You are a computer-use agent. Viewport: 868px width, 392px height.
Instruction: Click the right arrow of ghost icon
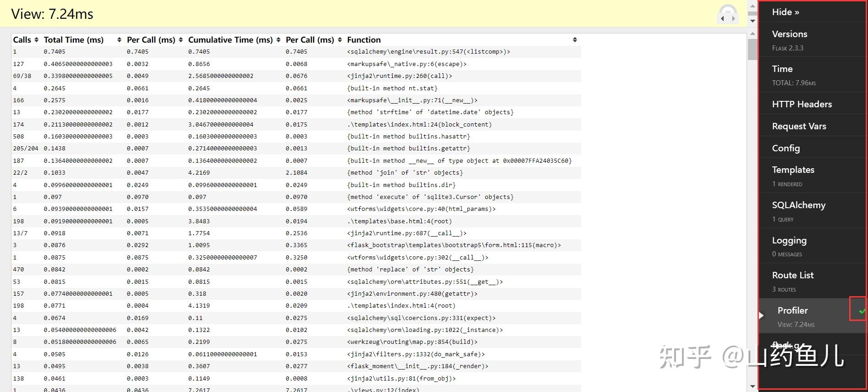733,19
